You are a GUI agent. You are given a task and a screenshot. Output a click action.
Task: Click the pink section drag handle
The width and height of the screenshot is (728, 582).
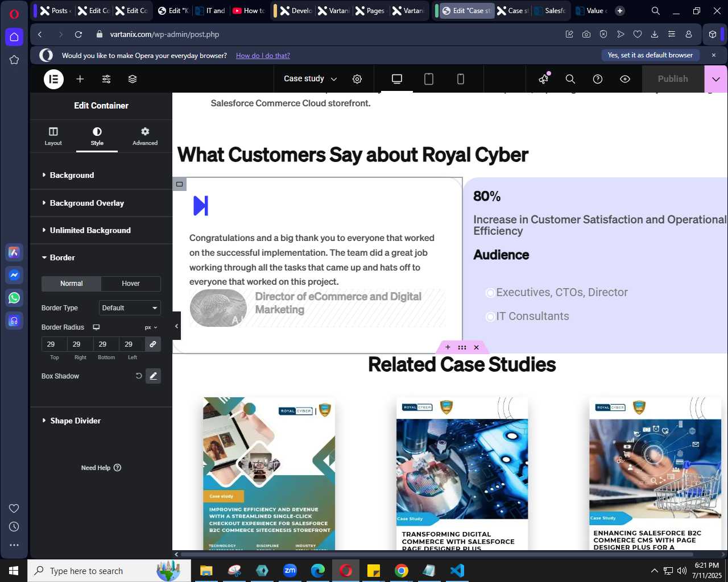462,347
